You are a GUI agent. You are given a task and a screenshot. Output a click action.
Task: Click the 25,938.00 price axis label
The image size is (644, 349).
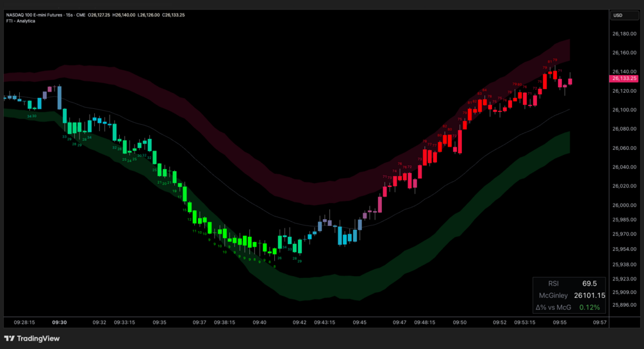tap(624, 264)
